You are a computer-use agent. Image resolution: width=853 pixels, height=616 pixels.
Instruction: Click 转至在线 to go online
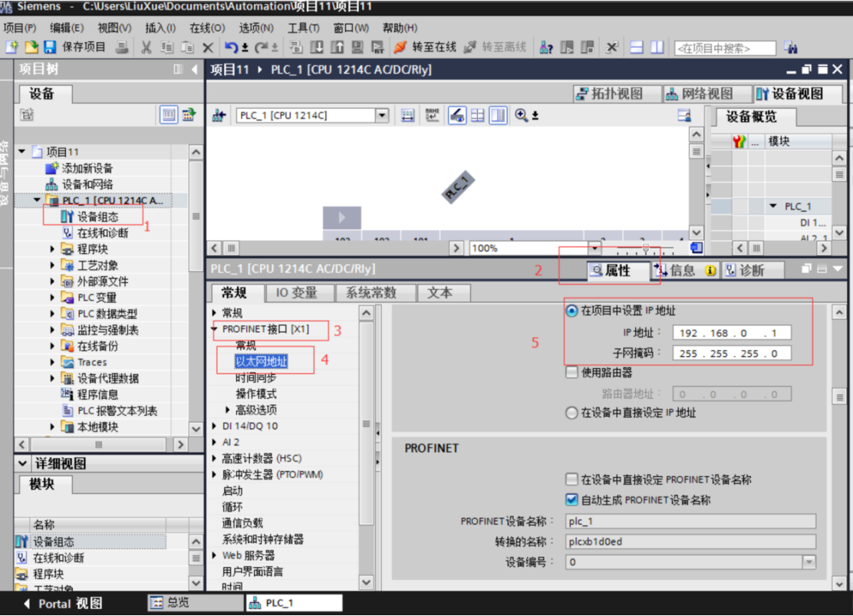click(x=426, y=48)
